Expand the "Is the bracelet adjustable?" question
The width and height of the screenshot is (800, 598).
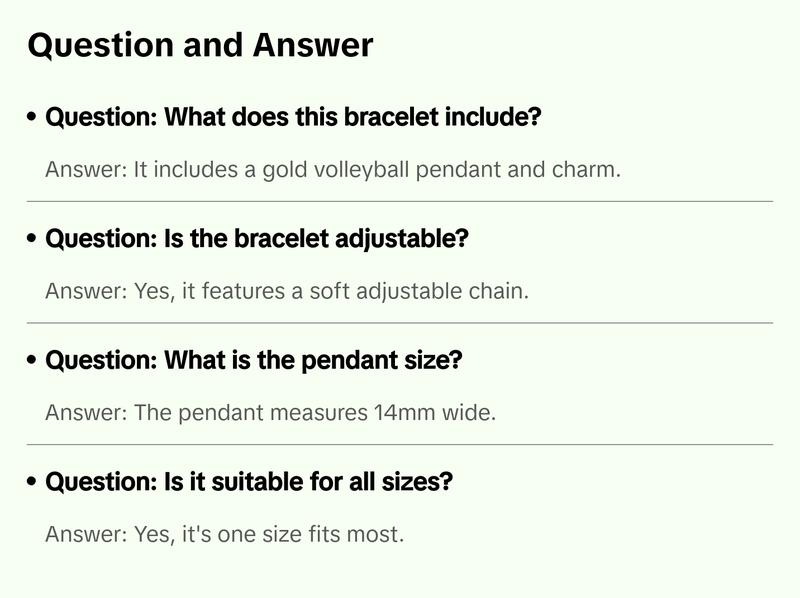(x=257, y=240)
